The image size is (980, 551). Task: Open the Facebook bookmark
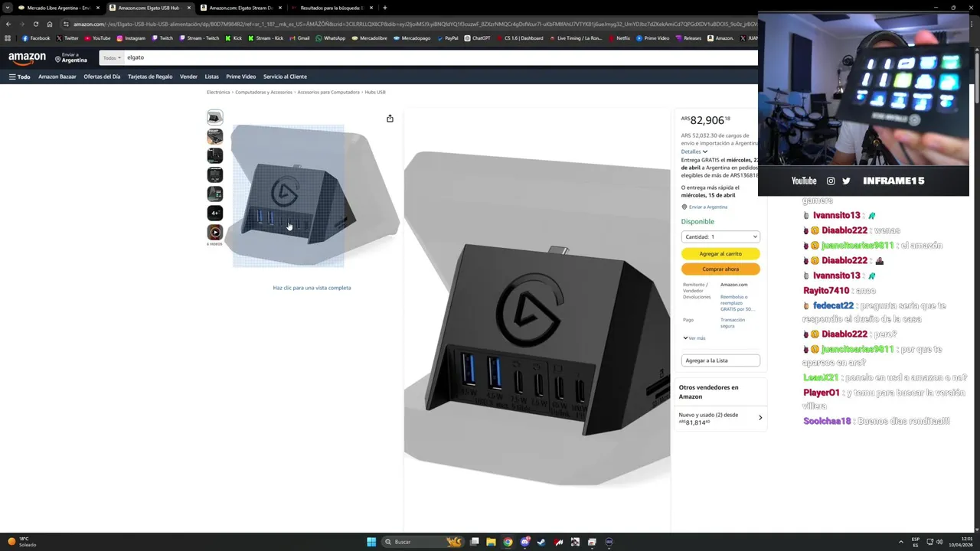(36, 38)
